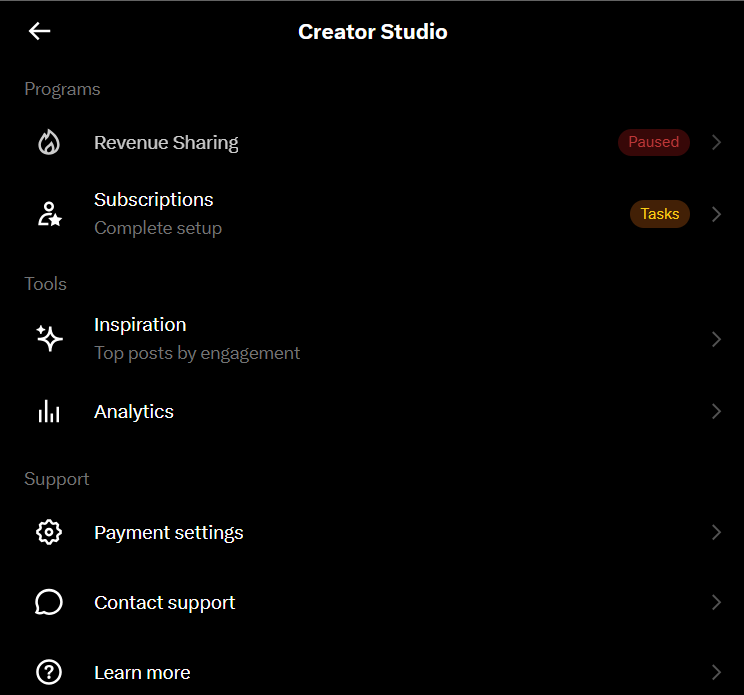Click the Inspiration sparkle icon
Image resolution: width=744 pixels, height=695 pixels.
tap(49, 338)
